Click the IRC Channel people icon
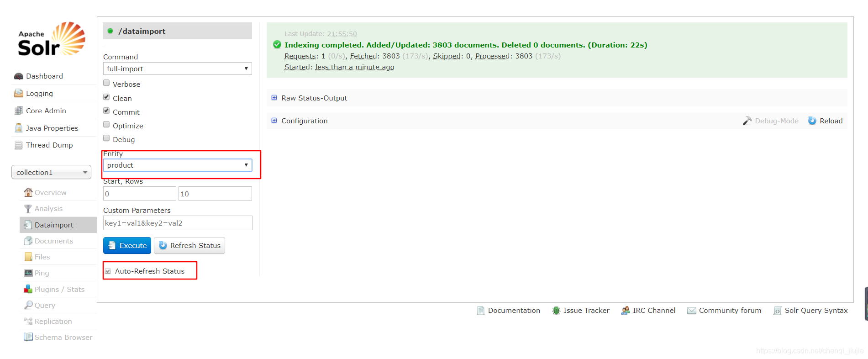 tap(626, 311)
